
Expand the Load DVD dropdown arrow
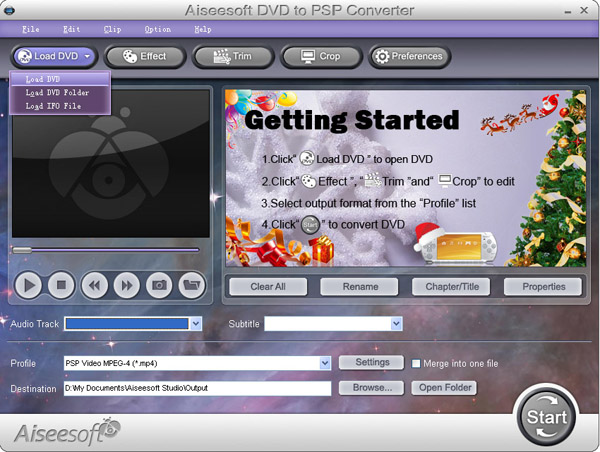click(x=87, y=57)
